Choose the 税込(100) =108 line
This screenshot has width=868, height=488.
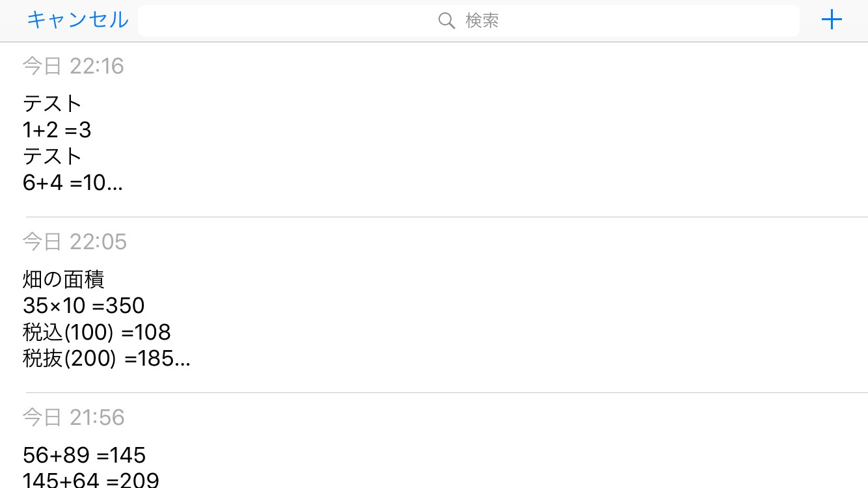point(96,332)
